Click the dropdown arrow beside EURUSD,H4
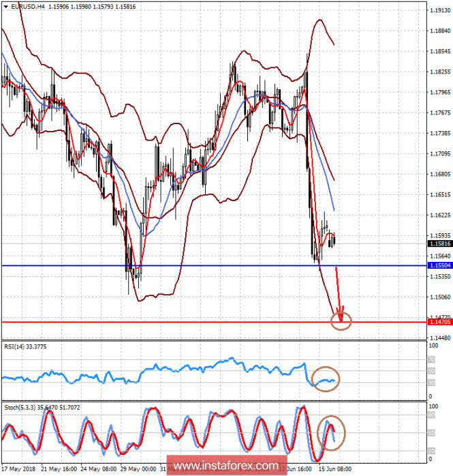 (6, 6)
